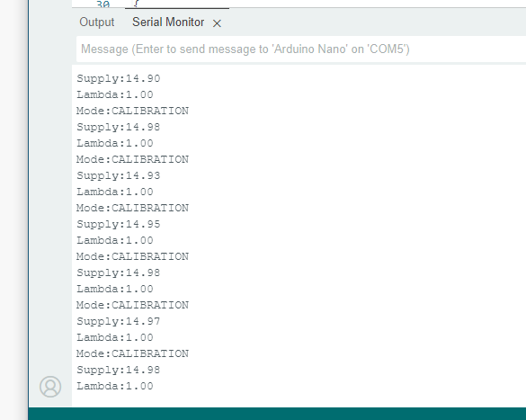Close the Serial Monitor tab
Viewport: 526px width, 420px height.
pyautogui.click(x=217, y=23)
